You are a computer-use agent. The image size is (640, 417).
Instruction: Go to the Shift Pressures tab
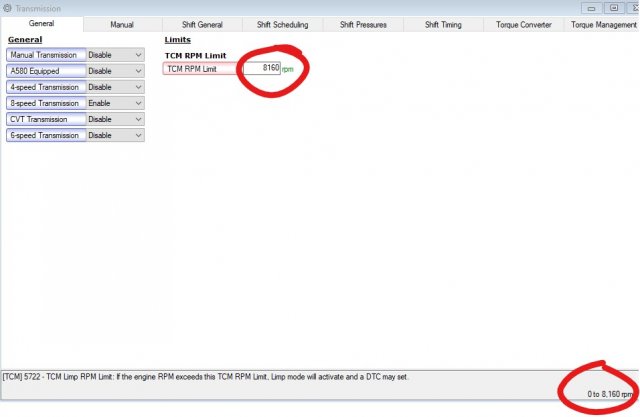point(363,24)
